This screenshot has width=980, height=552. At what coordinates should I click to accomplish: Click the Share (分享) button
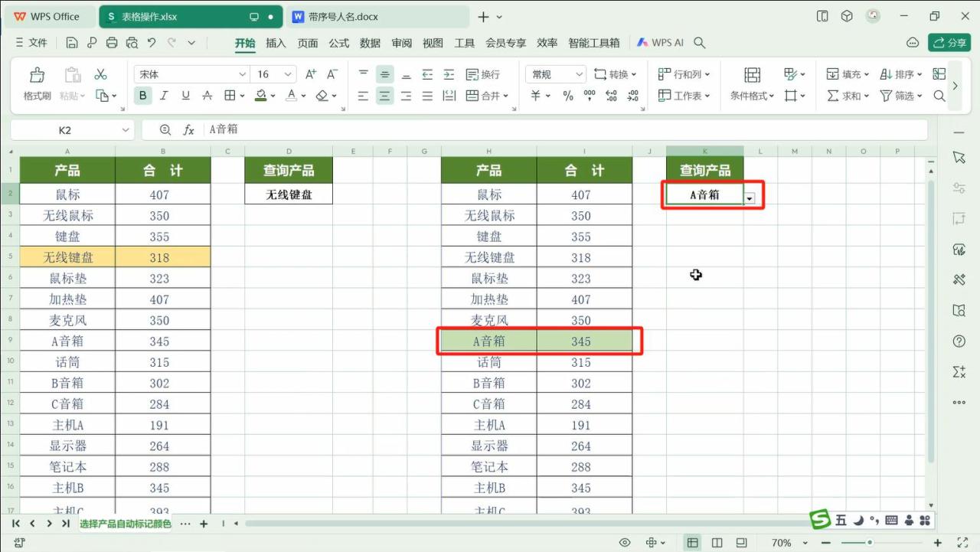tap(949, 42)
